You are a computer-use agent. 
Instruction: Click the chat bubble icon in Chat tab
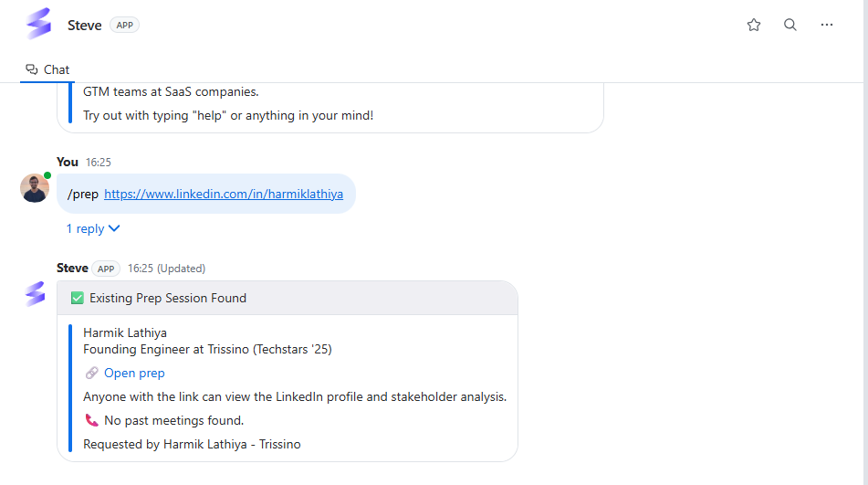[32, 69]
